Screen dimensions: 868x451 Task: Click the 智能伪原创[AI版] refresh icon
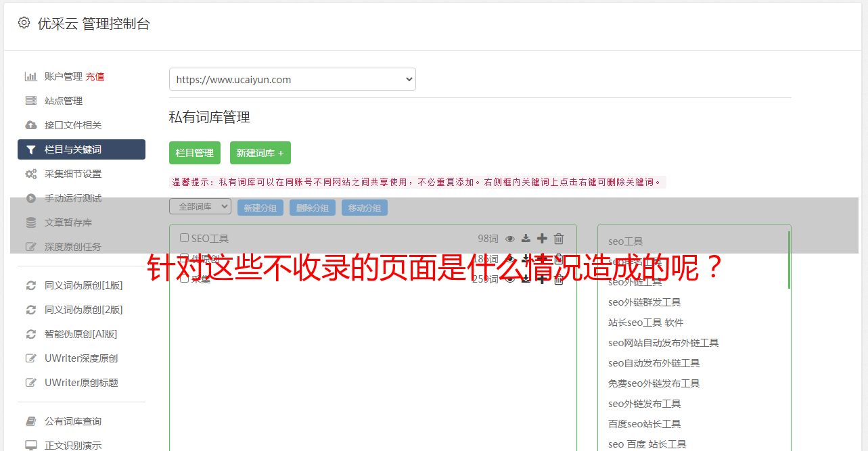pyautogui.click(x=31, y=334)
